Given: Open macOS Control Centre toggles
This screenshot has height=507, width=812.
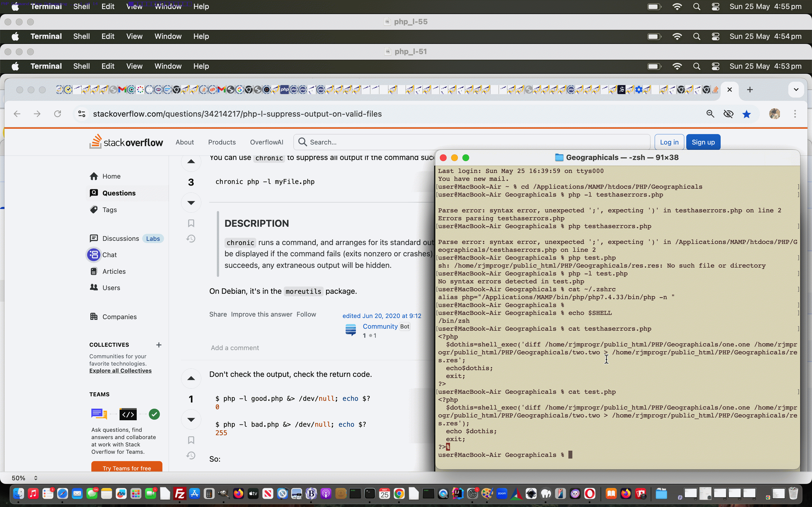Looking at the screenshot, I should 715,7.
